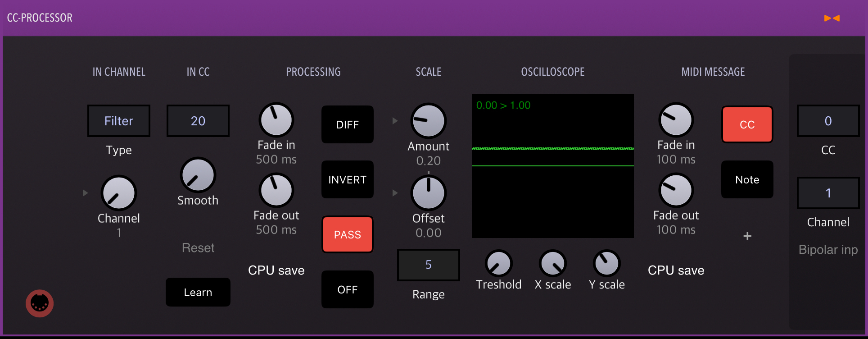Click the plus icon below Note
This screenshot has height=339, width=868.
(x=747, y=236)
